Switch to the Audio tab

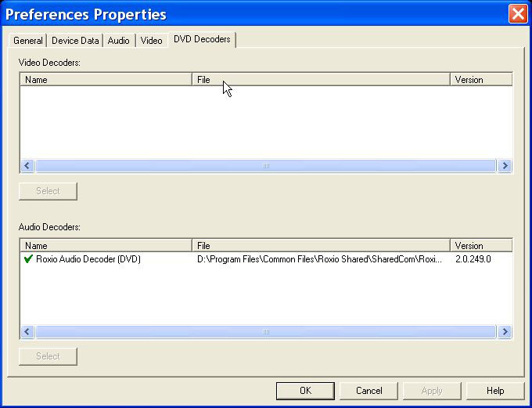pos(118,41)
